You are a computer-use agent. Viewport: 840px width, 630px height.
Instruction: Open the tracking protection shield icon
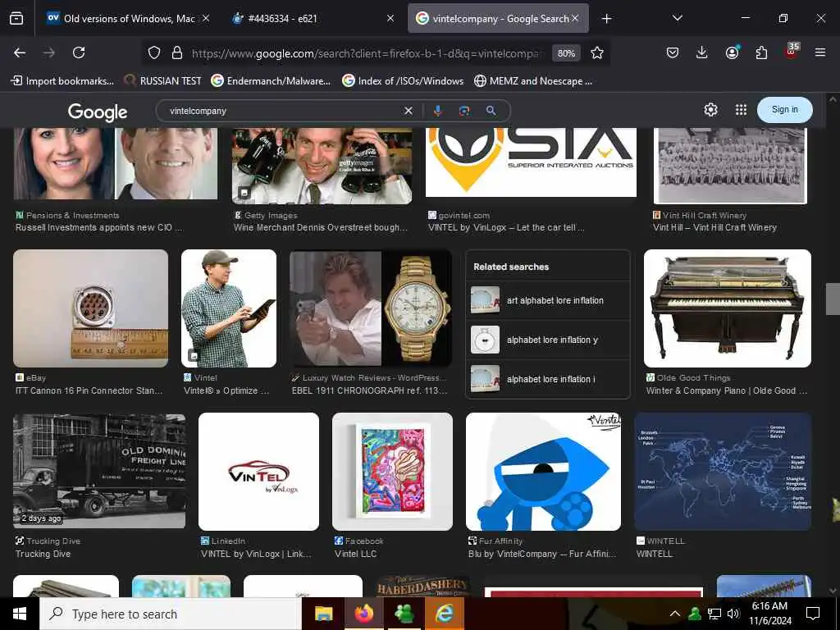coord(154,52)
